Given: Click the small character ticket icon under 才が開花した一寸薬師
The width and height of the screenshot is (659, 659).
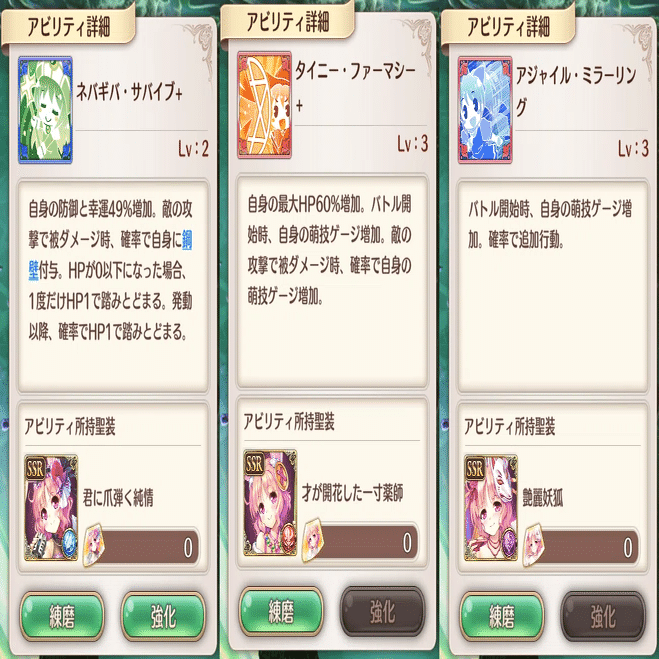Looking at the screenshot, I should (313, 540).
